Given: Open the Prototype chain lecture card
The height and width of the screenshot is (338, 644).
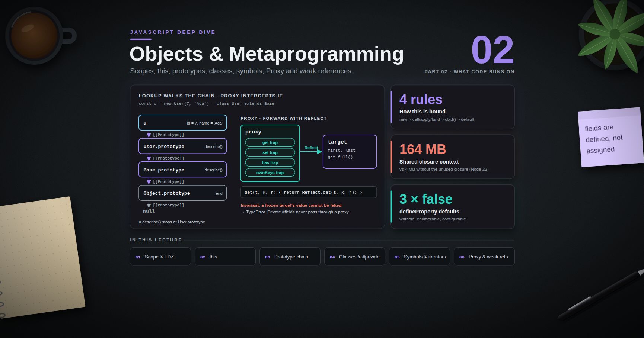Looking at the screenshot, I should tap(290, 257).
